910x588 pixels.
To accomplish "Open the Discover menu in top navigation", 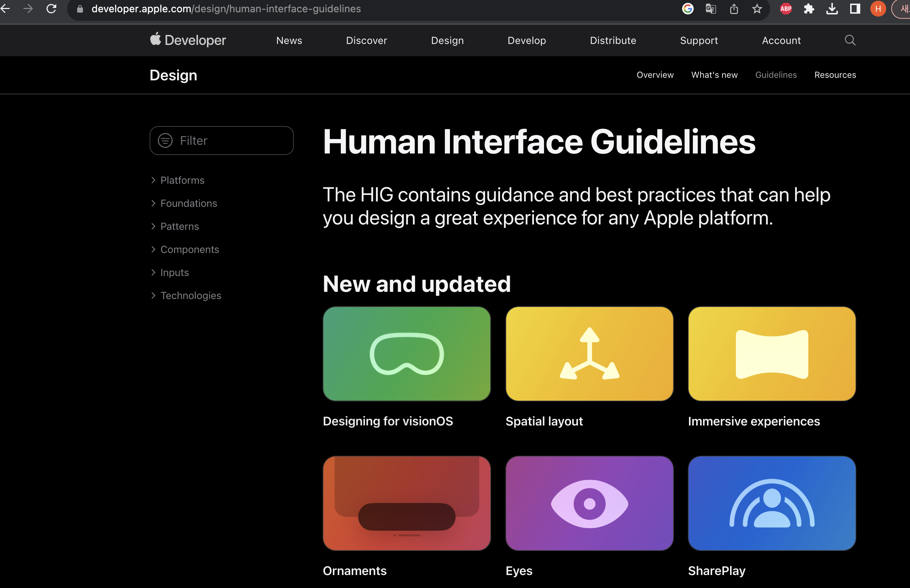I will 366,40.
